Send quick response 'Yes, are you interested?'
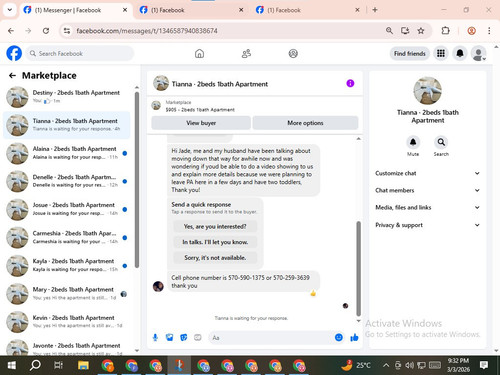This screenshot has width=500, height=375. coord(215,227)
